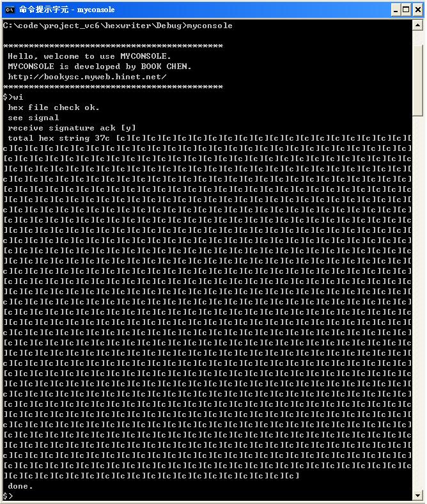Screen dimensions: 427x504
Task: Open the command prompt system menu icon
Action: click(10, 10)
